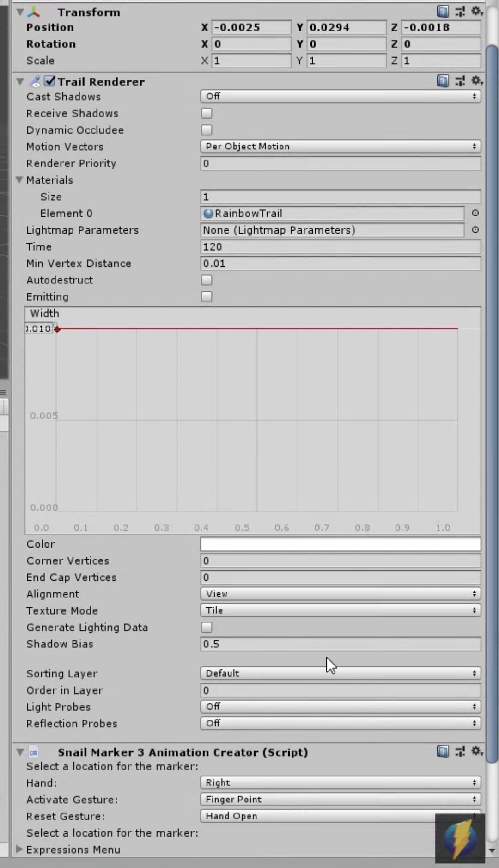Enable the Receive Shadows checkbox
Screen dimensions: 499x868
pyautogui.click(x=207, y=113)
